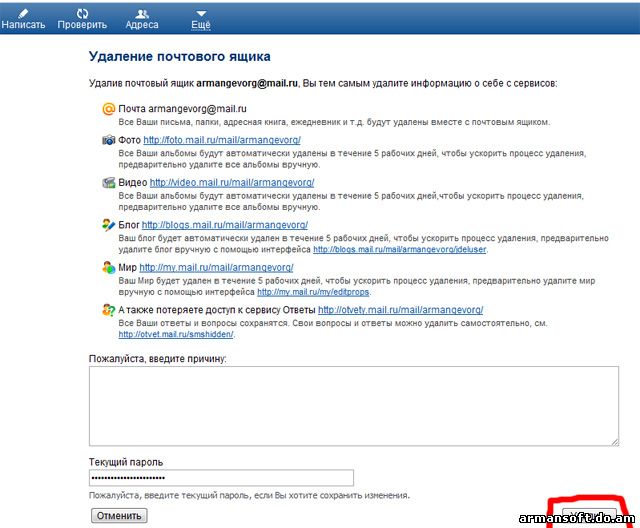Follow the otvet.mail.ru/smshidden link
Image resolution: width=640 pixels, height=528 pixels.
[176, 335]
